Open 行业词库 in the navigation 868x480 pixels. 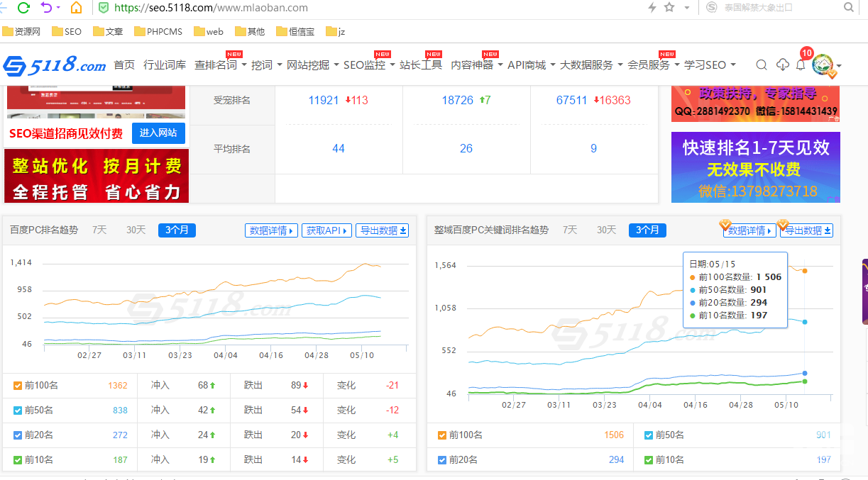coord(165,65)
